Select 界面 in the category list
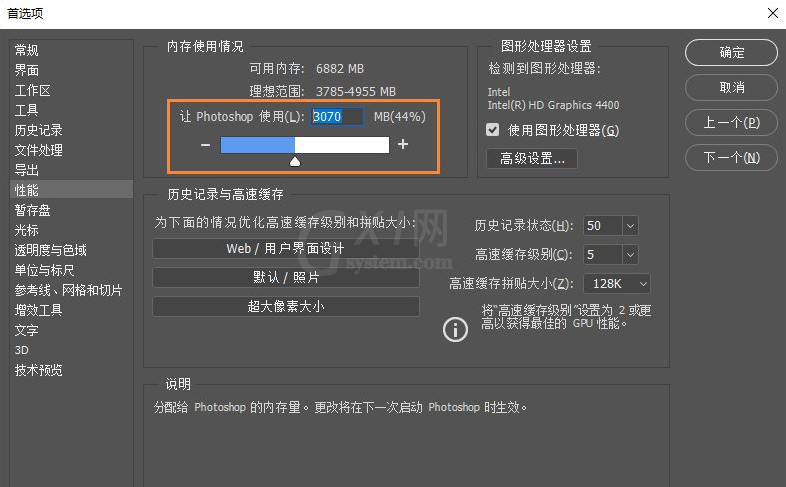Screen dimensions: 786x487 coord(71,70)
